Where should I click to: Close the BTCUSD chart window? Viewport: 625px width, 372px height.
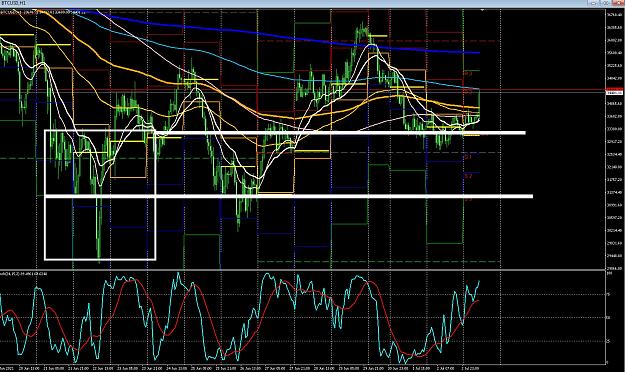click(x=619, y=3)
